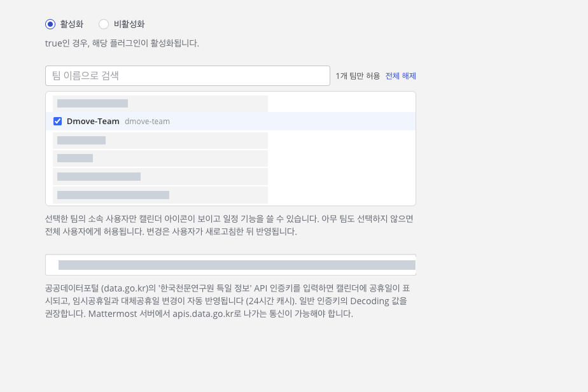Viewport: 588px width, 392px height.
Task: Focus the 팀 이름으로 검색 search field
Action: click(188, 76)
